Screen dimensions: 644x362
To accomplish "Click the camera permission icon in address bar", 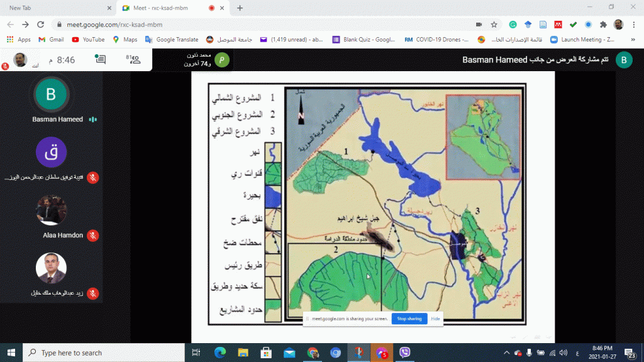I will [x=479, y=25].
